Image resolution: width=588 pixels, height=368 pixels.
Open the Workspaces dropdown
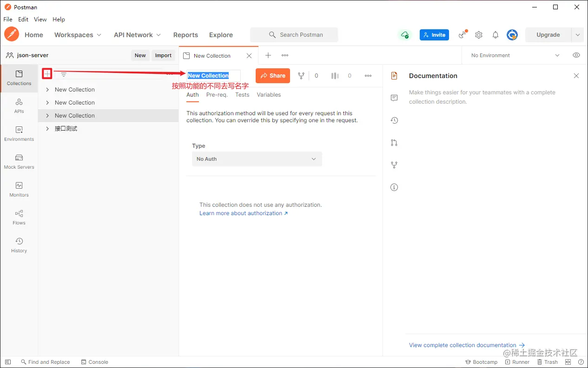point(78,35)
